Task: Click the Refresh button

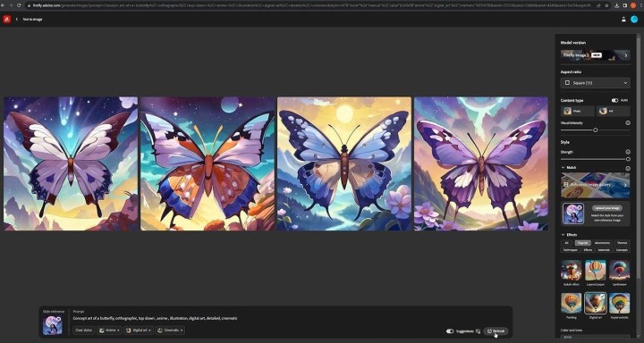Action: [496, 331]
